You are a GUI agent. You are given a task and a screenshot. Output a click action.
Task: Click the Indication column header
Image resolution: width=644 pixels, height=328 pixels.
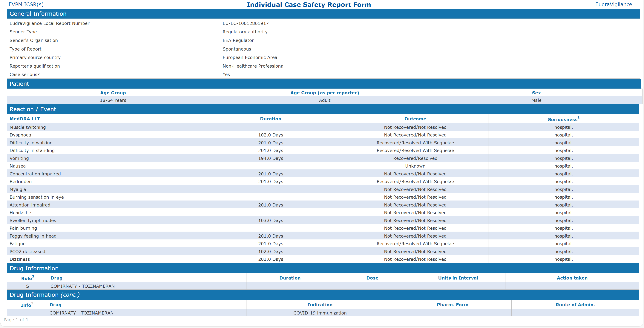(320, 305)
